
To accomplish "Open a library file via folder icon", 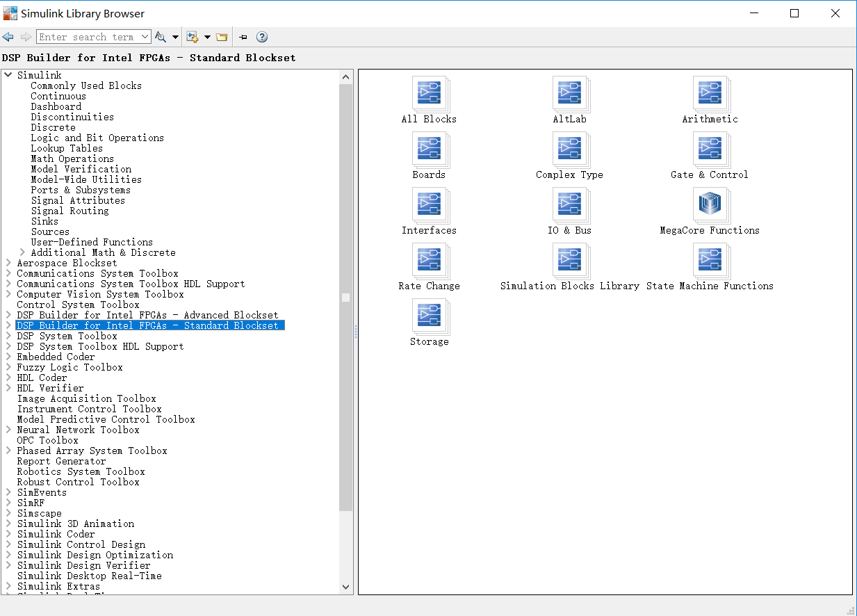I will point(222,36).
